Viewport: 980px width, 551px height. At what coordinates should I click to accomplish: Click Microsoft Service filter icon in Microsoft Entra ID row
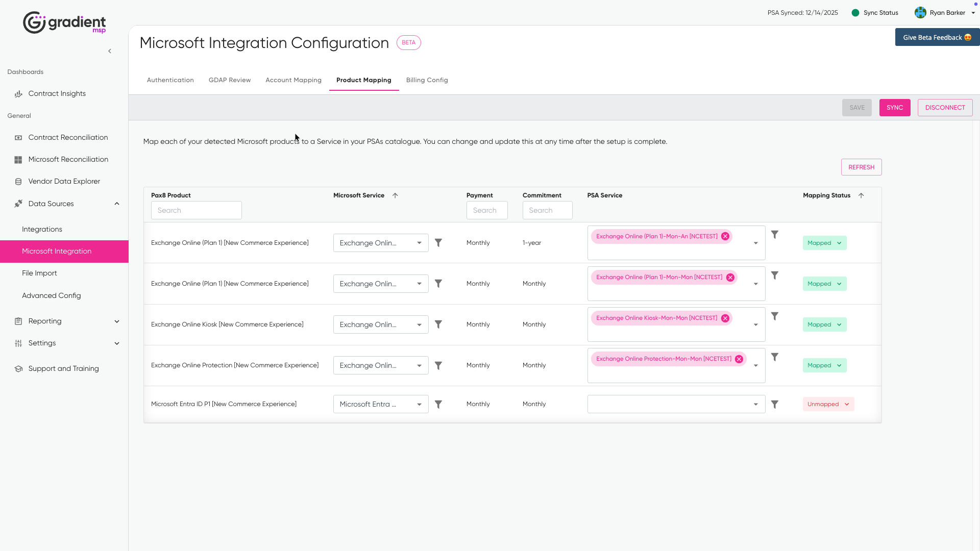click(x=438, y=404)
